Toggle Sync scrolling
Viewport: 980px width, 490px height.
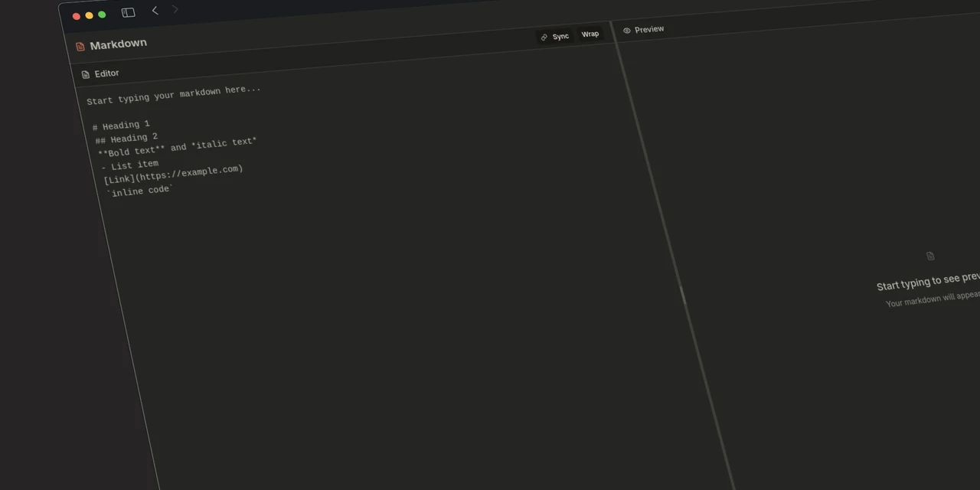pos(555,37)
